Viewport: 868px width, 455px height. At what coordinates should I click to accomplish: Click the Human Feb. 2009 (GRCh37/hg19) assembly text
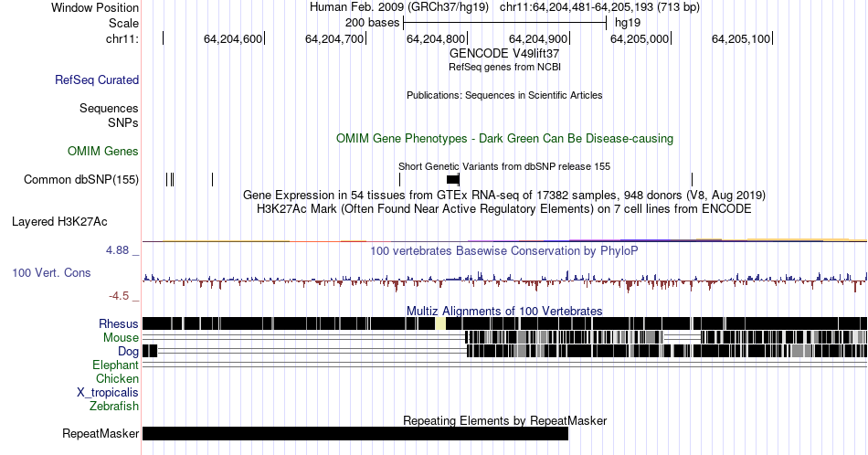(399, 7)
